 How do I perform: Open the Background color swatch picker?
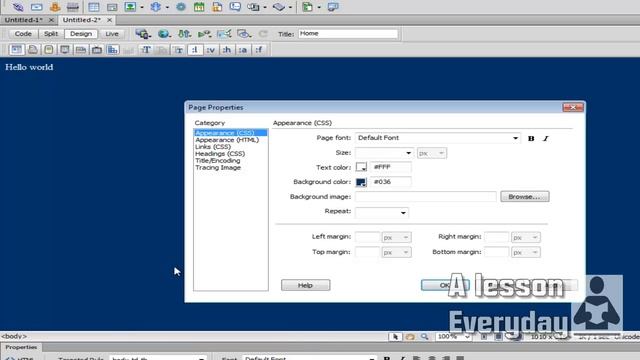coord(361,182)
